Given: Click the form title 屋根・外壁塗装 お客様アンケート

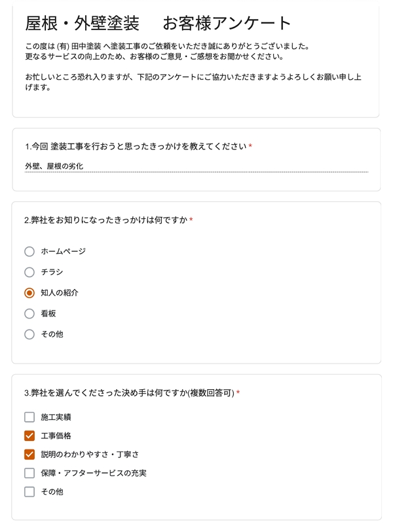Looking at the screenshot, I should (x=157, y=24).
